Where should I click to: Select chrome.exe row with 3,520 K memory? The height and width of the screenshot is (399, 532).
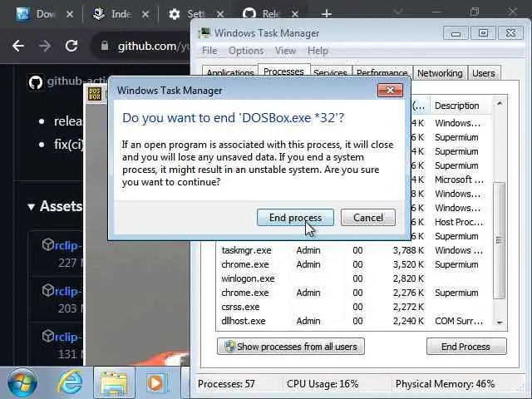(353, 264)
